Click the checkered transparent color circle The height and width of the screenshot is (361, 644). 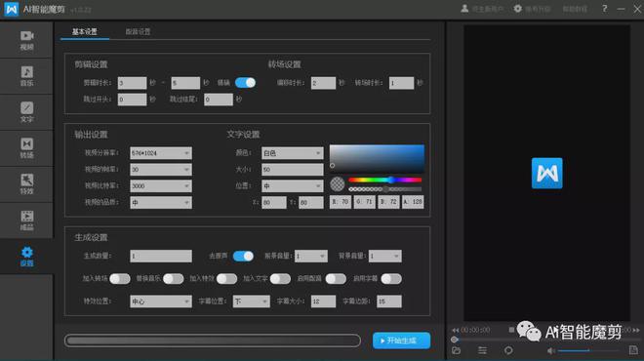point(338,184)
